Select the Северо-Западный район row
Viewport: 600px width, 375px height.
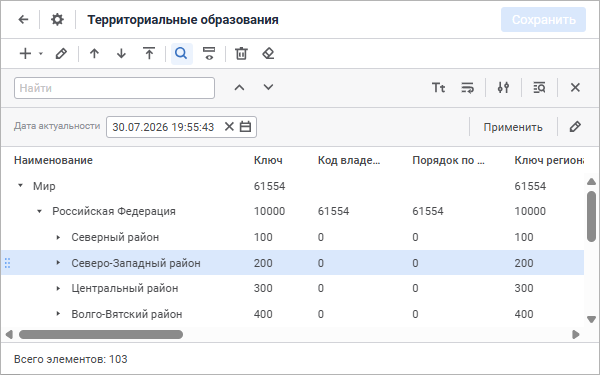pyautogui.click(x=293, y=263)
